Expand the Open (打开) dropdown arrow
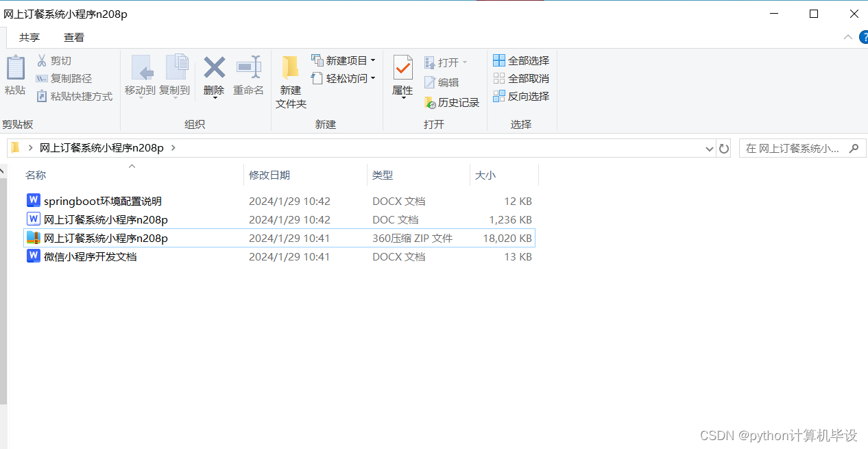 pos(464,62)
